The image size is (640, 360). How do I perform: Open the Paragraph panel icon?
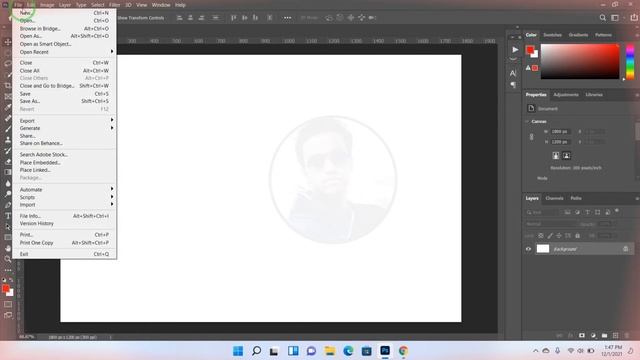(513, 85)
